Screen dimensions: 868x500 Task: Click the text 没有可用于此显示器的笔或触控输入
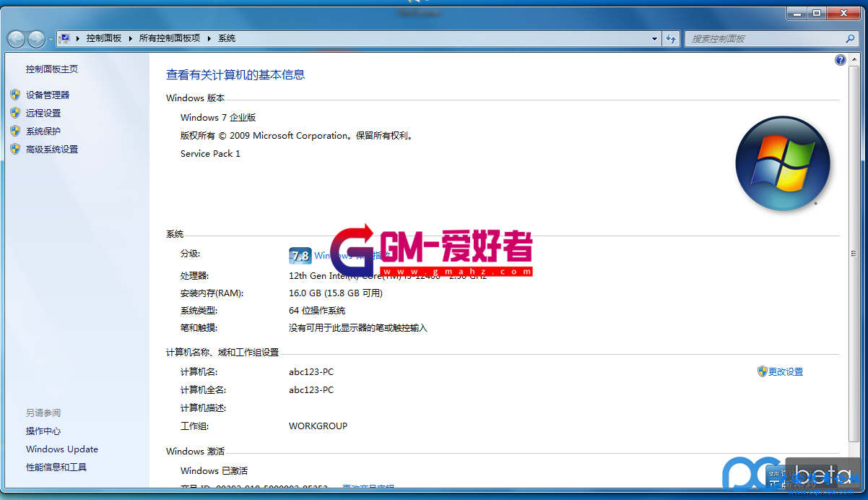pos(358,328)
